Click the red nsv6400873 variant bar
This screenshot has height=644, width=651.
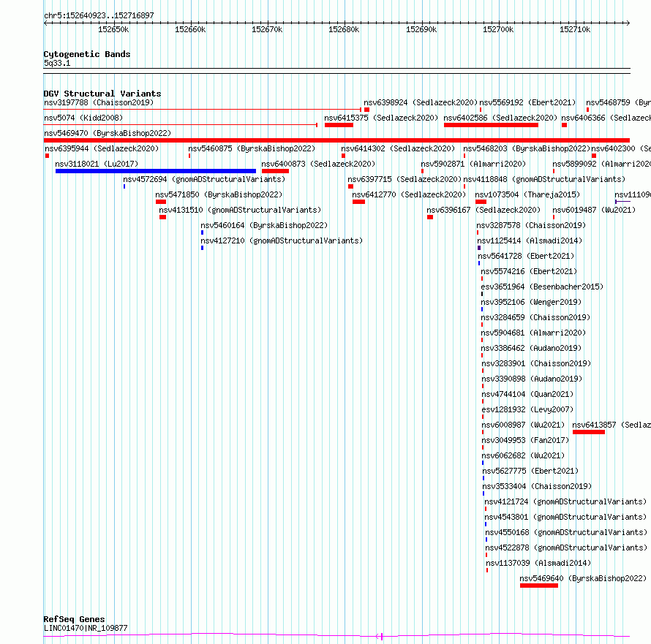tap(275, 171)
